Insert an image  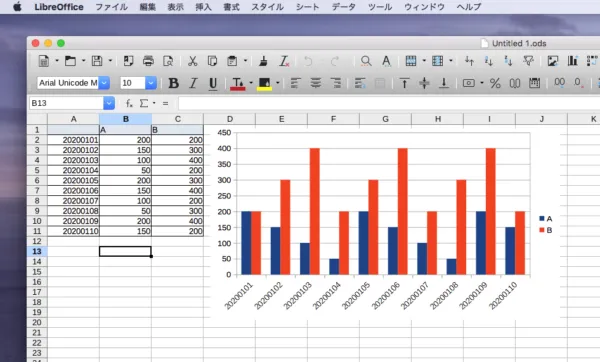[553, 61]
